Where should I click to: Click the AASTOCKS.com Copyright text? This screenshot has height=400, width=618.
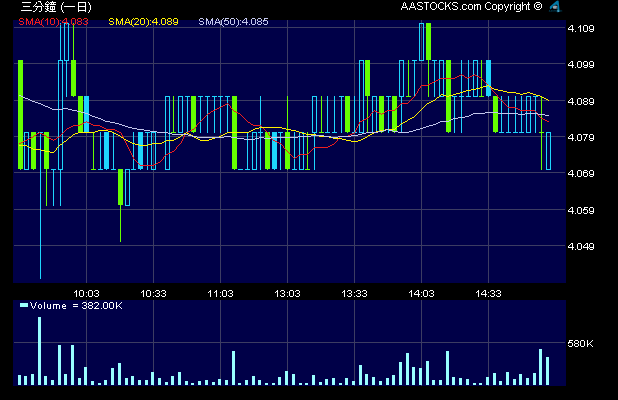click(471, 6)
